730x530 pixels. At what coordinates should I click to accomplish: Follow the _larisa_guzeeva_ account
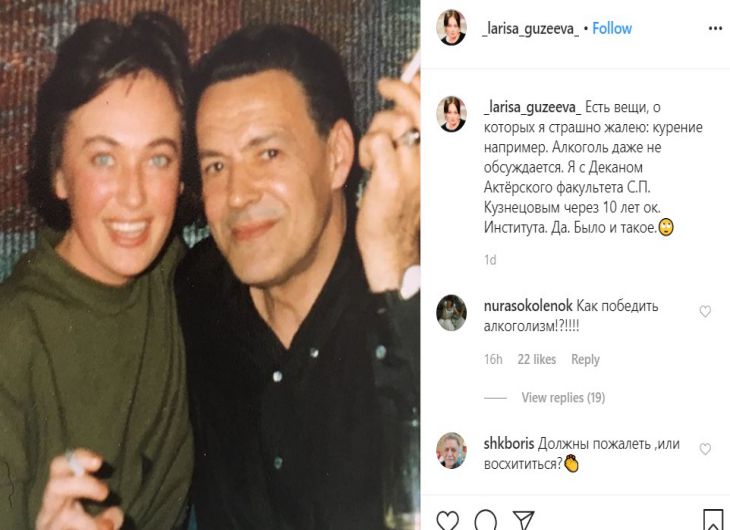[612, 28]
